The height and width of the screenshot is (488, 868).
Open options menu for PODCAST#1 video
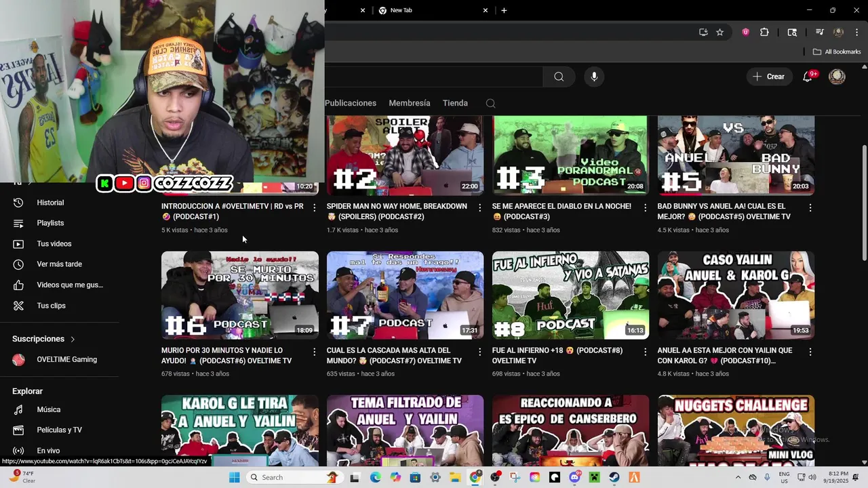tap(314, 207)
